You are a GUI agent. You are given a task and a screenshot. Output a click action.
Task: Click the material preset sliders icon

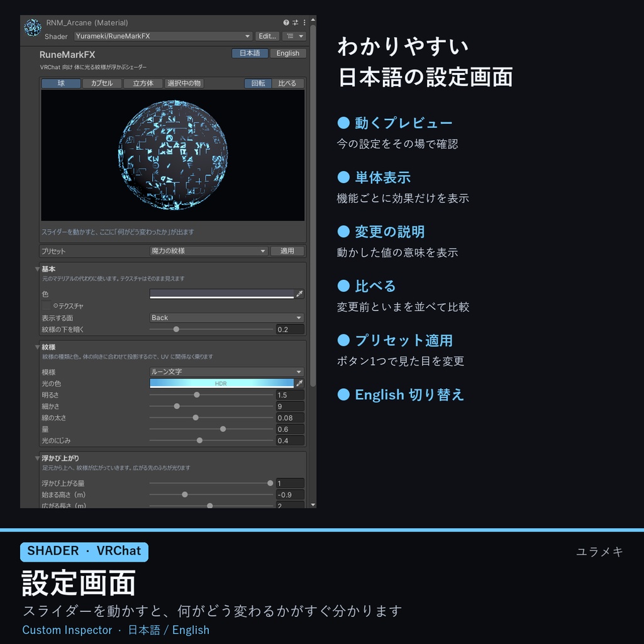pos(295,23)
